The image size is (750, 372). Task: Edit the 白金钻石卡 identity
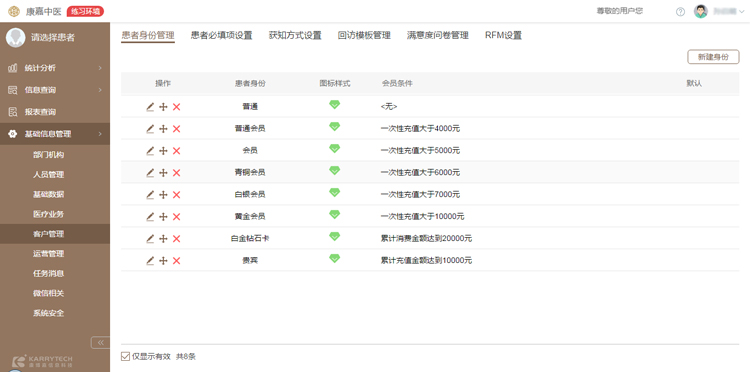coord(150,239)
